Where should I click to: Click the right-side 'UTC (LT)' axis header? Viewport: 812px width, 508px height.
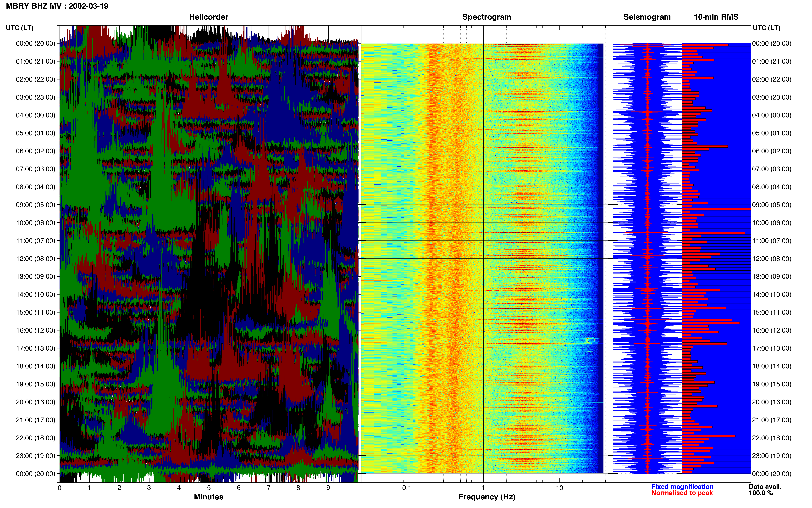tap(766, 28)
